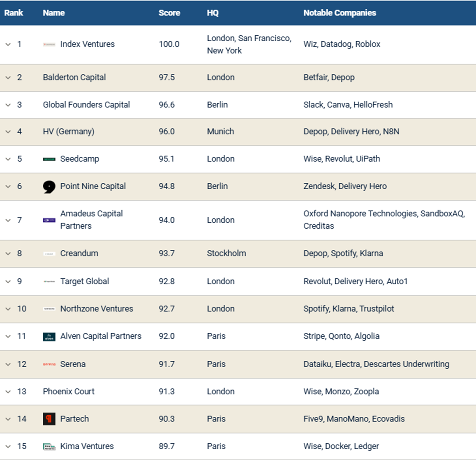Screen dimensions: 476x460
Task: Sort by the Name column header
Action: (x=54, y=13)
